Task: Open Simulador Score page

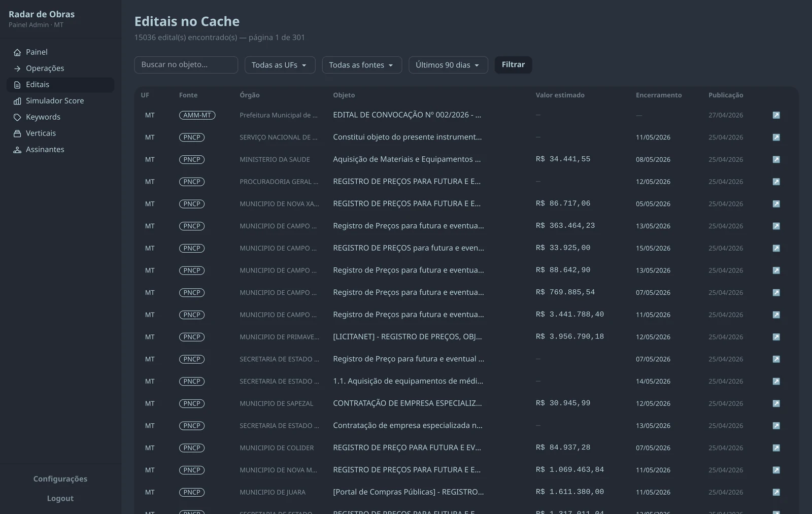Action: pos(60,101)
